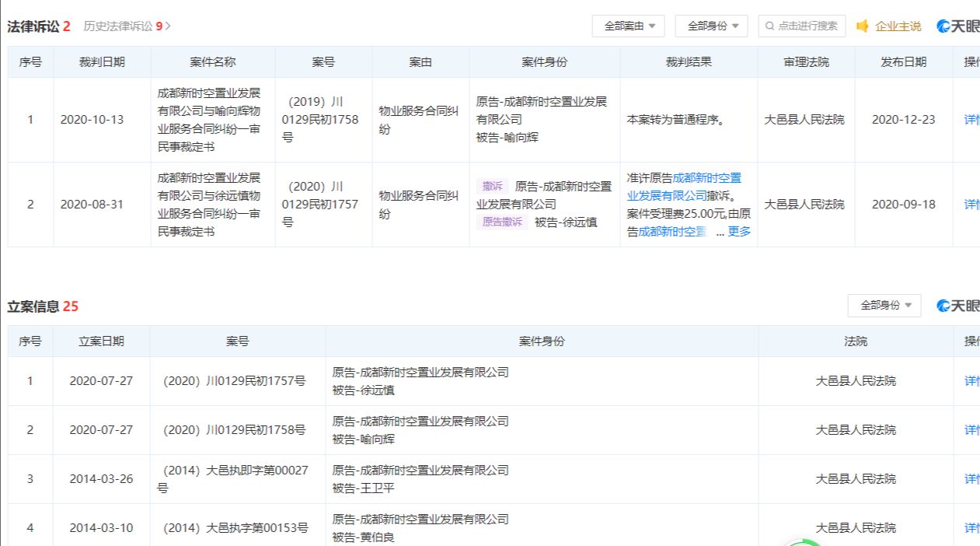
Task: Click the 天眼 logo in 立案信息 header
Action: (x=958, y=306)
